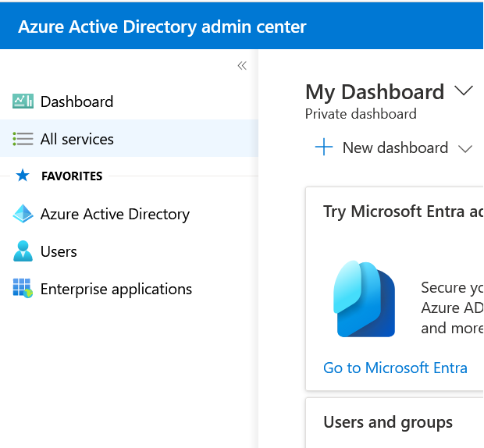Click the FAVORITES section label
Screen dimensions: 484x448
point(72,176)
